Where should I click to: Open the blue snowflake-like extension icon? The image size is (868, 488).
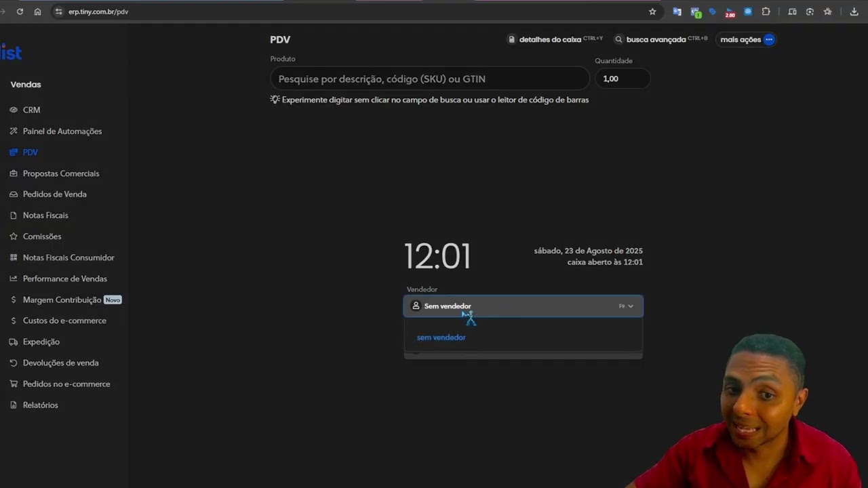pos(748,12)
